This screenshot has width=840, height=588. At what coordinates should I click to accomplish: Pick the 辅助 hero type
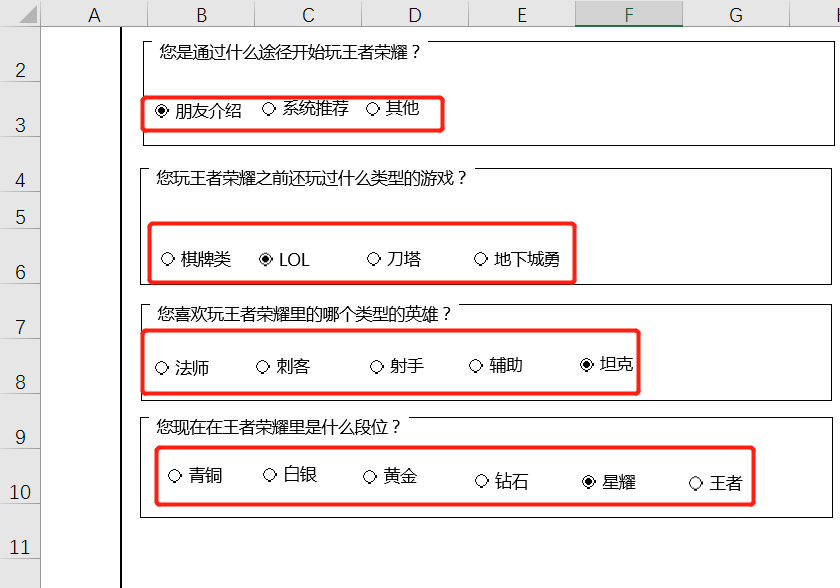click(476, 366)
